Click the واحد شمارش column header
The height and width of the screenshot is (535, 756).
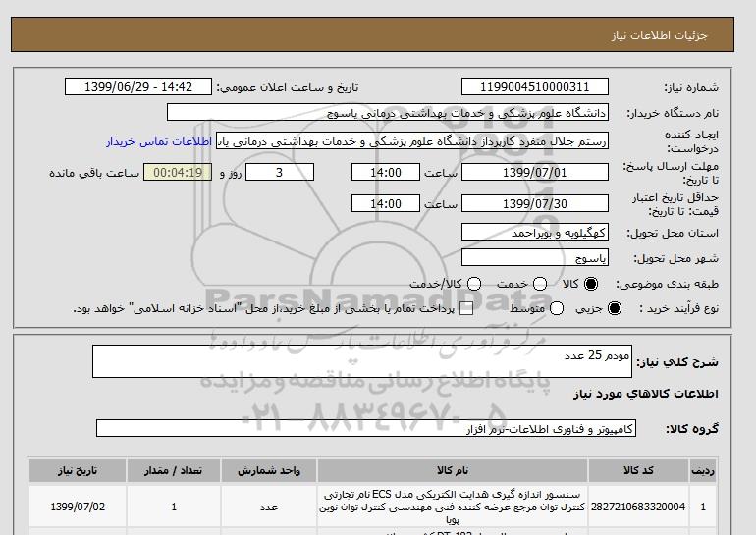pyautogui.click(x=269, y=470)
